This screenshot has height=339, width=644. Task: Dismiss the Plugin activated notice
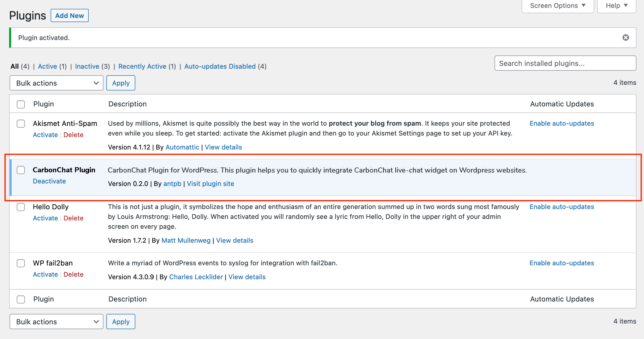tap(626, 38)
